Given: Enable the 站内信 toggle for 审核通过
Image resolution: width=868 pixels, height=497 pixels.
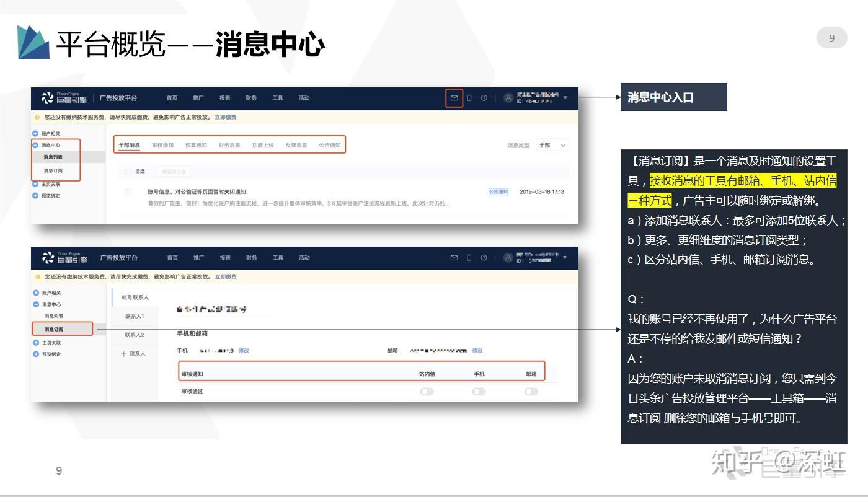Looking at the screenshot, I should pos(427,391).
